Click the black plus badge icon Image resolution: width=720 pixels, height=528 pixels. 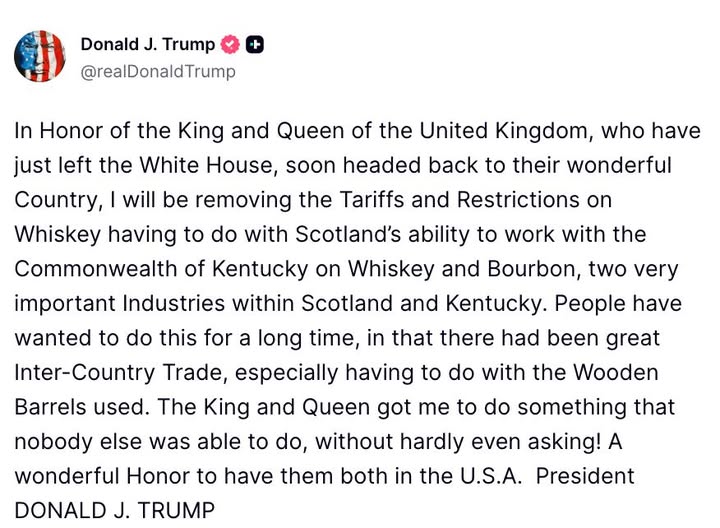pos(255,44)
